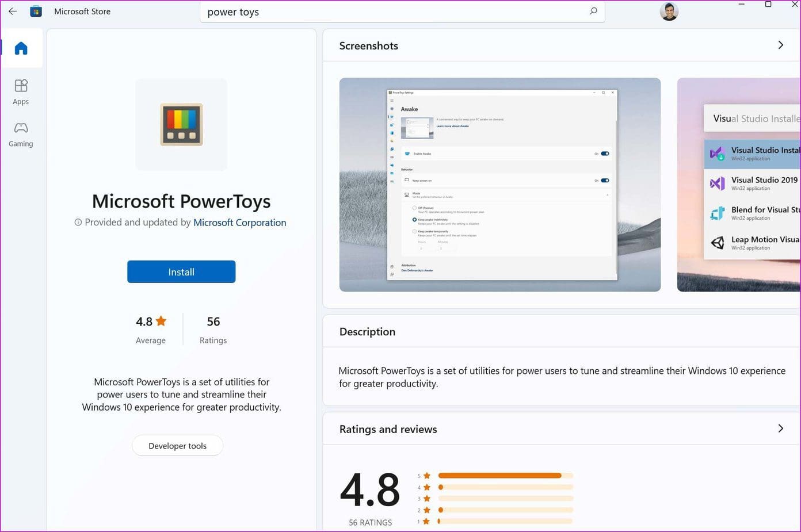Image resolution: width=801 pixels, height=532 pixels.
Task: Minimize the Microsoft Store window
Action: (x=742, y=5)
